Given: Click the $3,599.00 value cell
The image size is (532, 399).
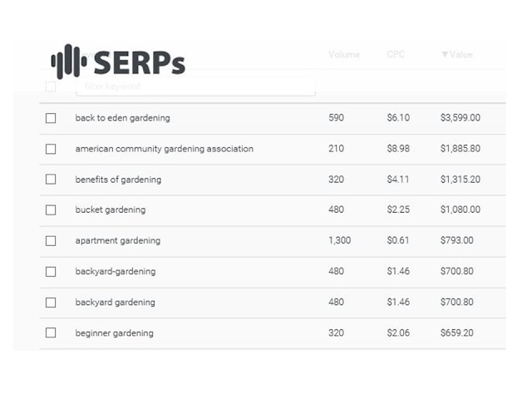Looking at the screenshot, I should pos(460,118).
